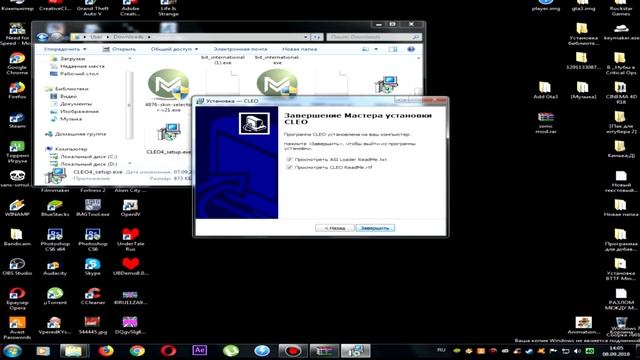Open OBS Studio desktop shortcut
Screen dimensions: 640x360
tap(17, 267)
